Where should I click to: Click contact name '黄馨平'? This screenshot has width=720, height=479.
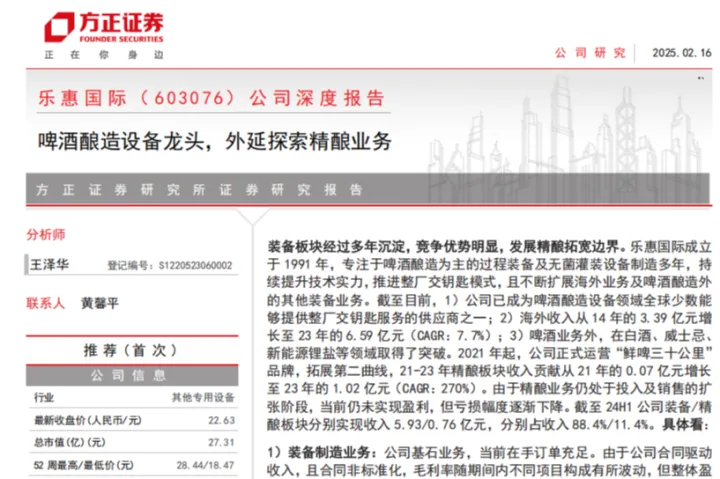tap(100, 303)
